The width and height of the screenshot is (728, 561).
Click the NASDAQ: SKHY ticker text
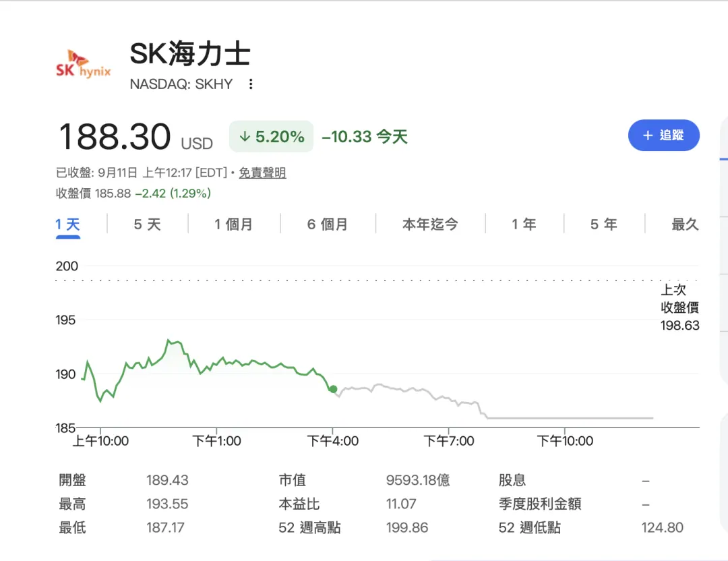181,84
